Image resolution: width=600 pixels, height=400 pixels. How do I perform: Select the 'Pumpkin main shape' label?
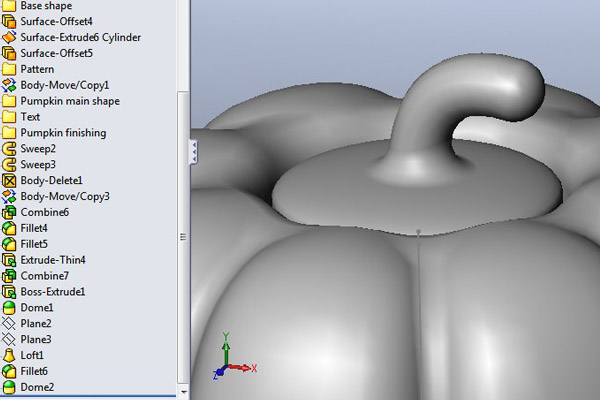[70, 101]
